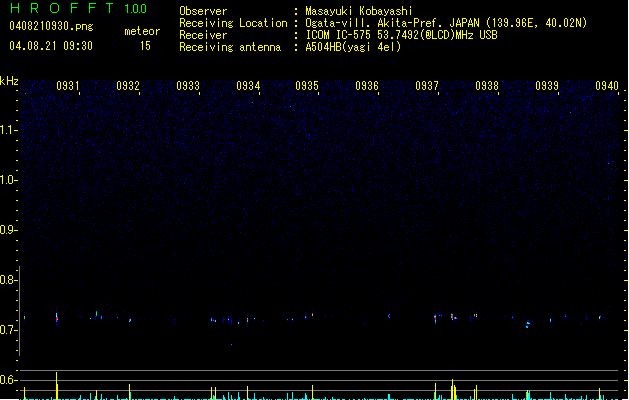This screenshot has height=400, width=629.
Task: Click the 0936 time marker
Action: pos(367,86)
